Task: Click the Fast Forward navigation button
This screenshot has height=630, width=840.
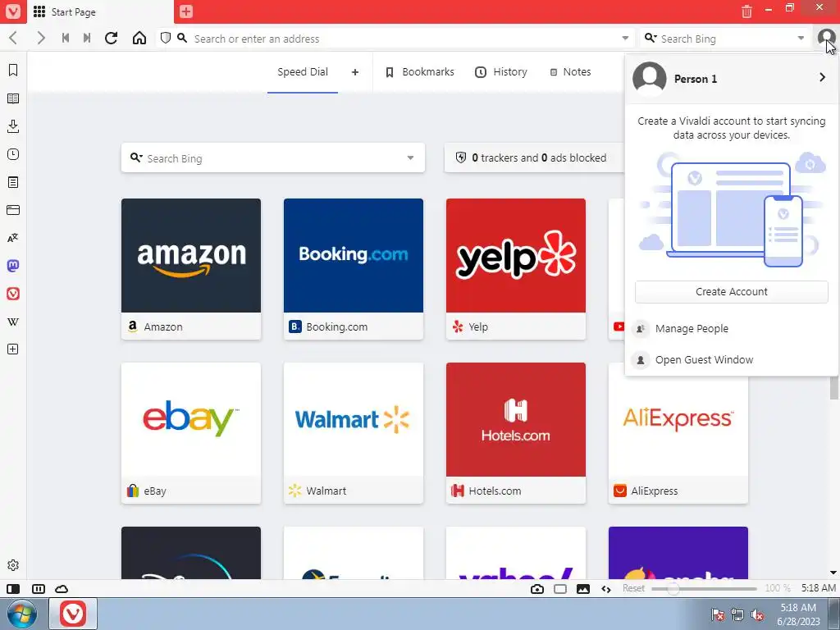Action: (87, 38)
